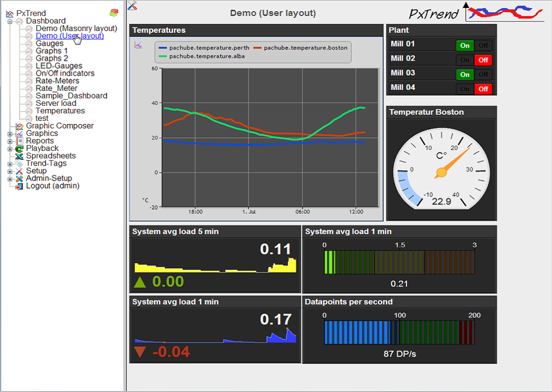Open the Demo (Masonry layout) link
Screen dimensions: 552x392
pyautogui.click(x=76, y=28)
